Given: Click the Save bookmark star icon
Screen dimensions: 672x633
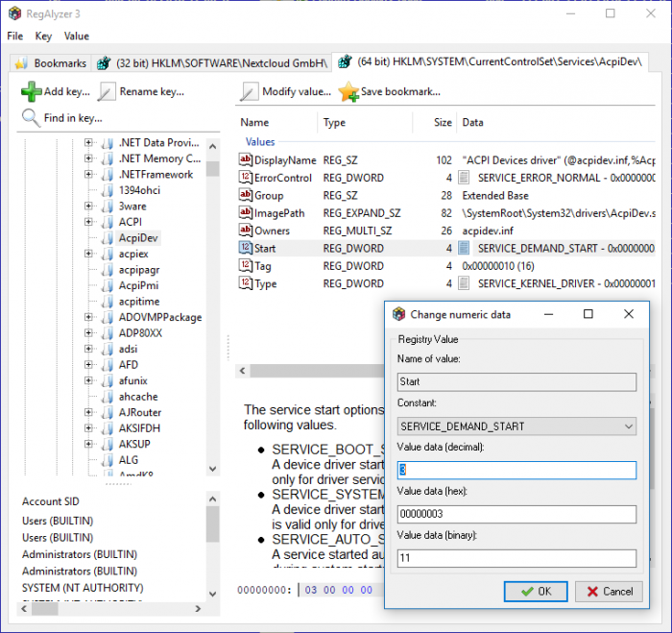Looking at the screenshot, I should 348,92.
